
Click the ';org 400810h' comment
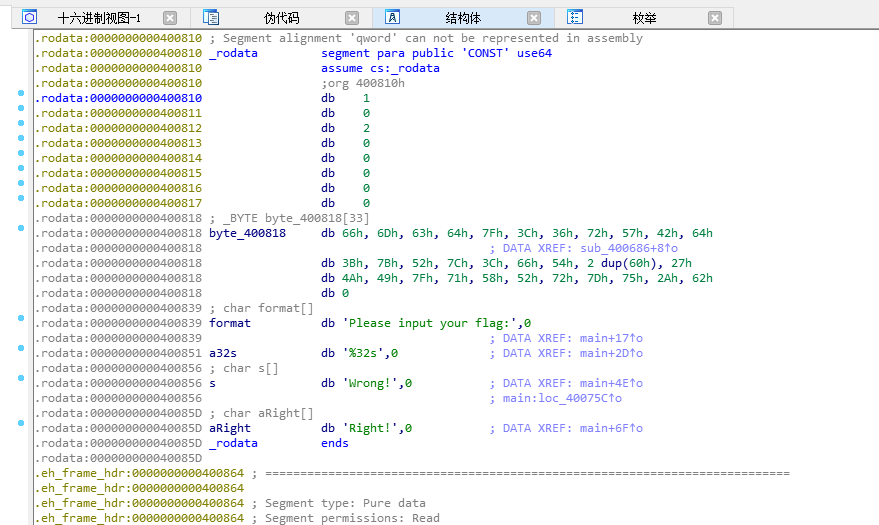click(x=363, y=83)
